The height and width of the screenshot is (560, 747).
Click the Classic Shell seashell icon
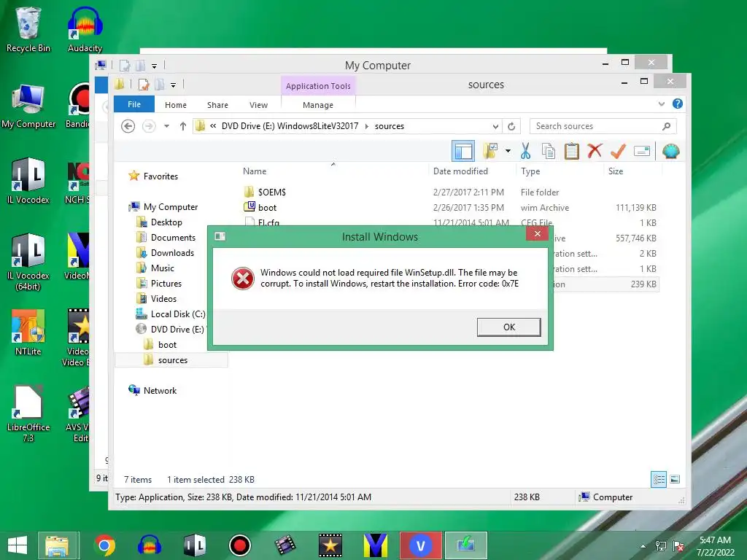pos(671,151)
